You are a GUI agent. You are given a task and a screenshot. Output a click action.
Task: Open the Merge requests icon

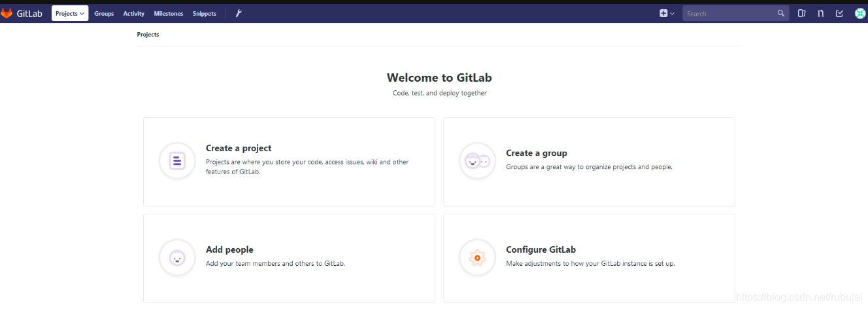820,13
